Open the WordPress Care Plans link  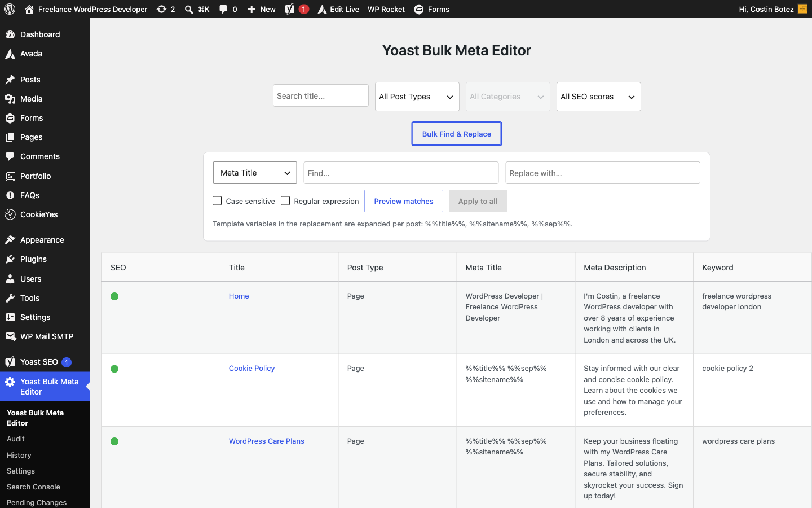(x=267, y=441)
